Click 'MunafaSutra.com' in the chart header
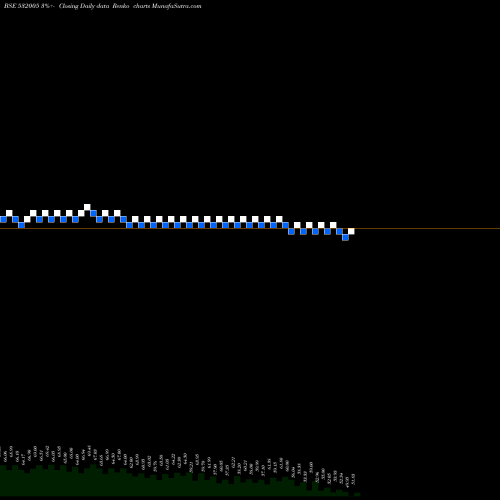Image resolution: width=500 pixels, height=500 pixels. [176, 6]
